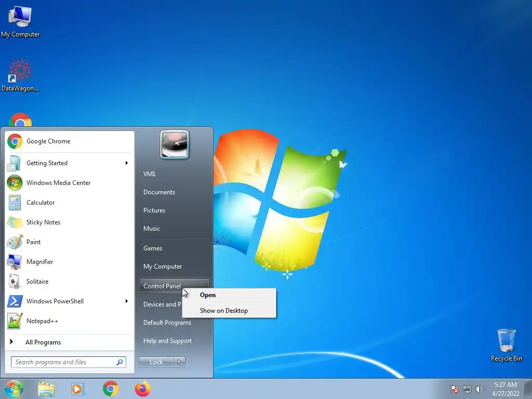Click the Lock button
Screen dimensions: 532x399
click(x=156, y=362)
